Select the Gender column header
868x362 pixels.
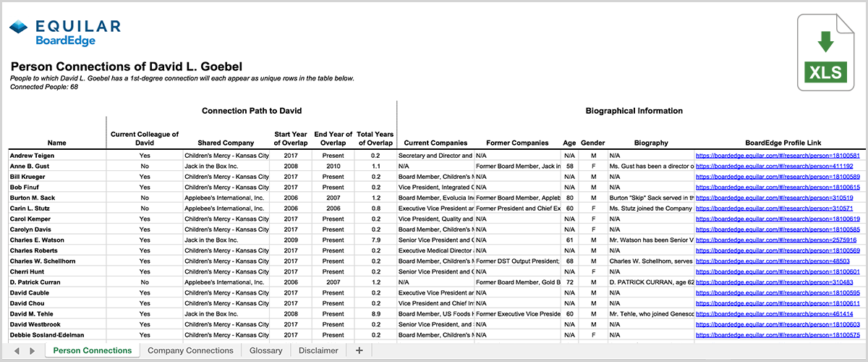tap(592, 143)
